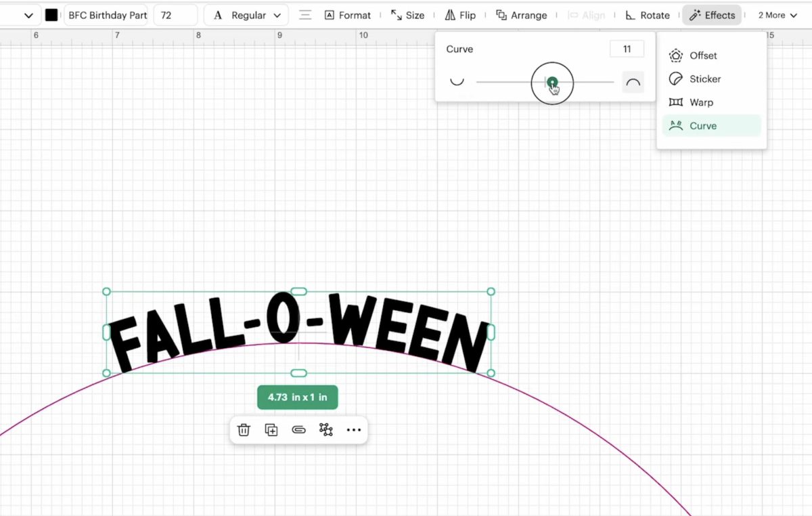Click the text alignment icon
The width and height of the screenshot is (812, 516).
click(x=306, y=15)
